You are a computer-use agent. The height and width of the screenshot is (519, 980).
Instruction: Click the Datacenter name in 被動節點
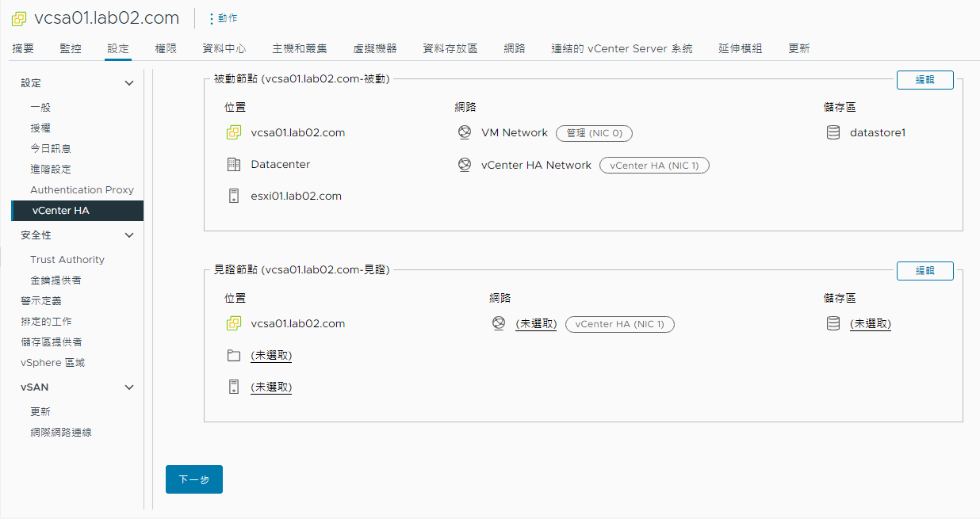click(x=281, y=164)
